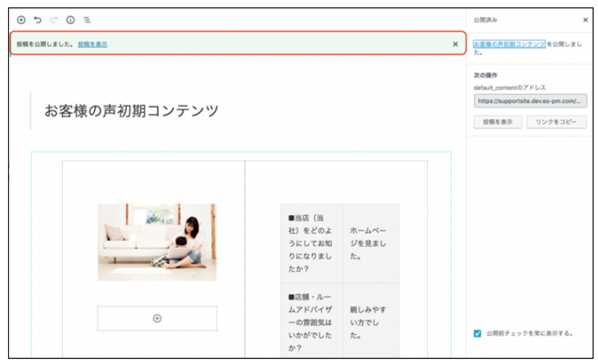Dismiss the green published notification

455,44
